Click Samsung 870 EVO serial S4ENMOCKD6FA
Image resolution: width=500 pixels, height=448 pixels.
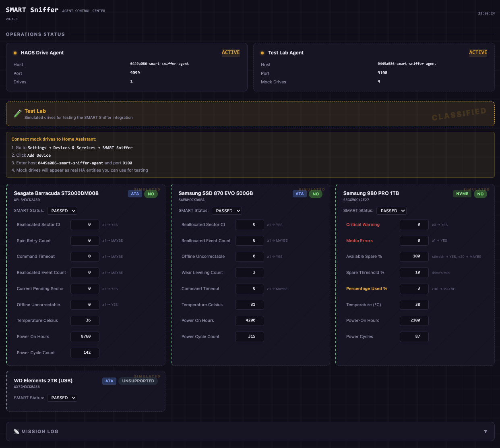(192, 200)
